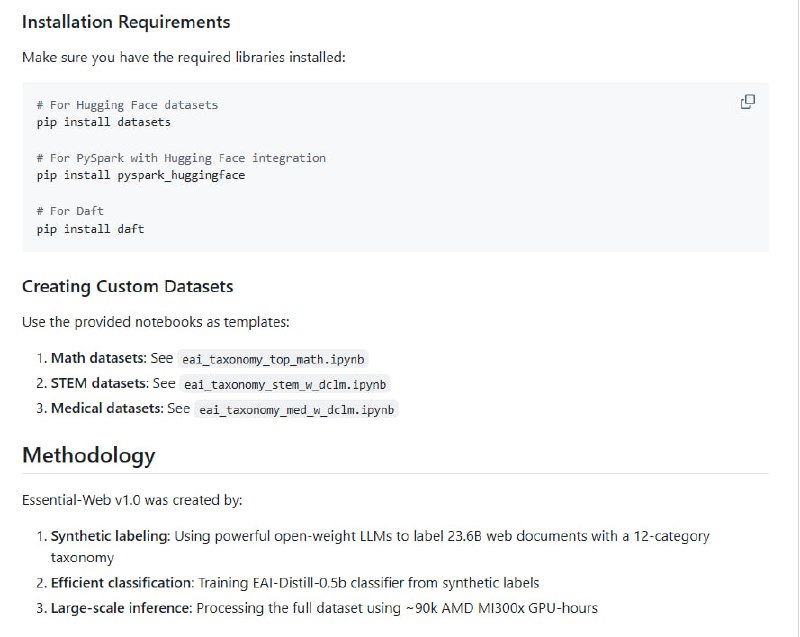Image resolution: width=800 pixels, height=637 pixels.
Task: Click the Methodology heading
Action: point(88,455)
